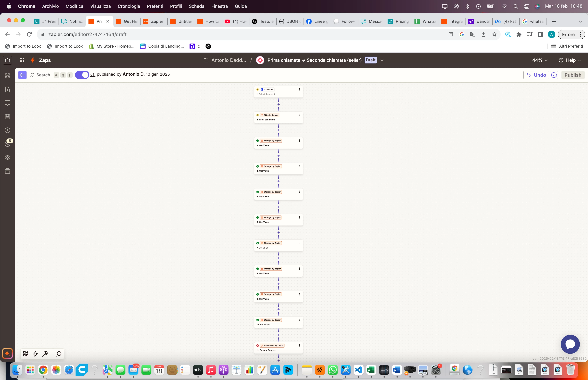
Task: Open versions stack icon in sidebar
Action: [x=7, y=171]
